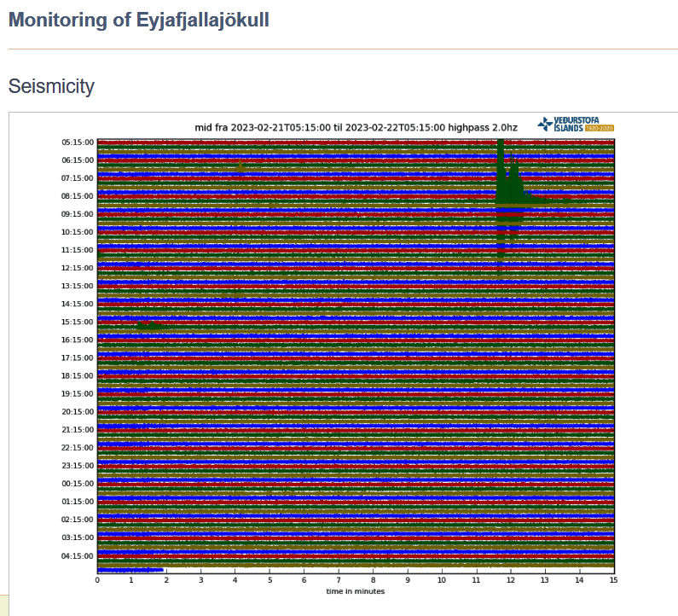This screenshot has width=678, height=616.
Task: Click the "Seismicity" section heading
Action: [x=51, y=86]
